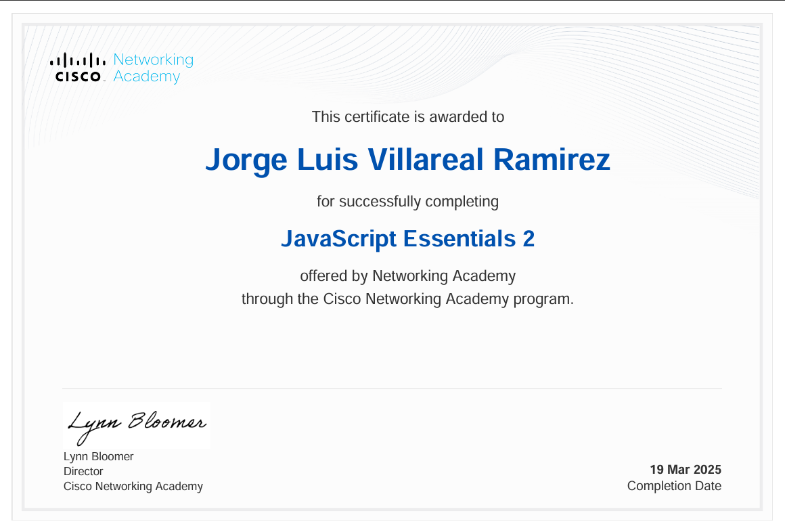The height and width of the screenshot is (532, 785).
Task: Select 'This certificate is awarded to' text
Action: (x=408, y=116)
